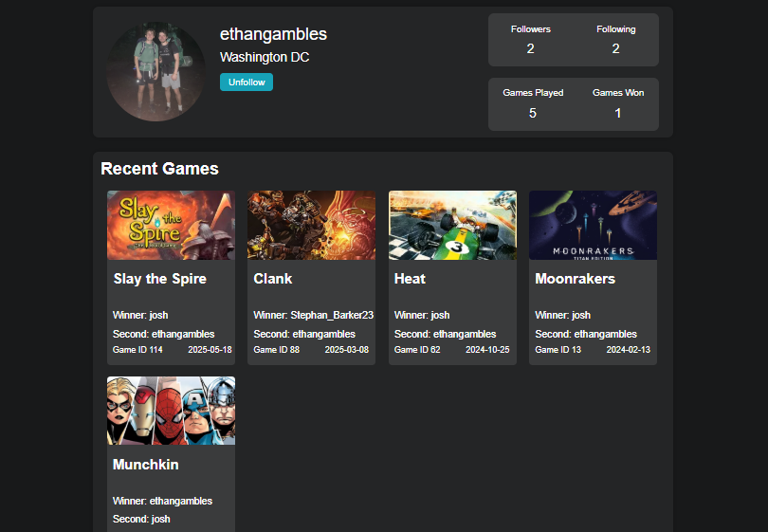Click Game ID 62 text

[x=417, y=350]
